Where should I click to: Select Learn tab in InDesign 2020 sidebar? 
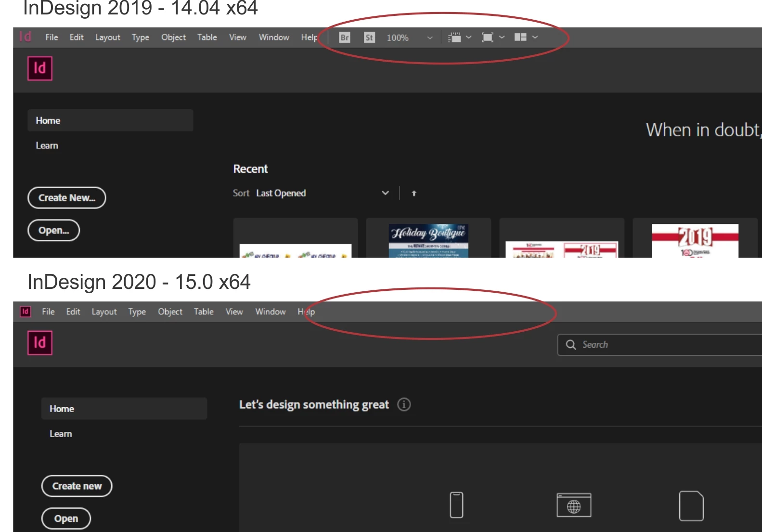pos(61,434)
